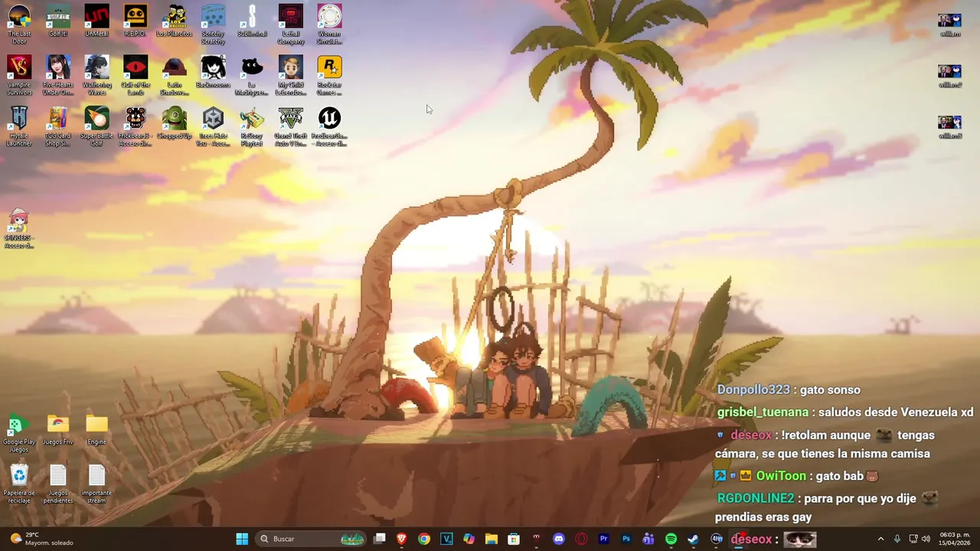980x551 pixels.
Task: Open Microsoft Teams from the taskbar
Action: [x=648, y=539]
